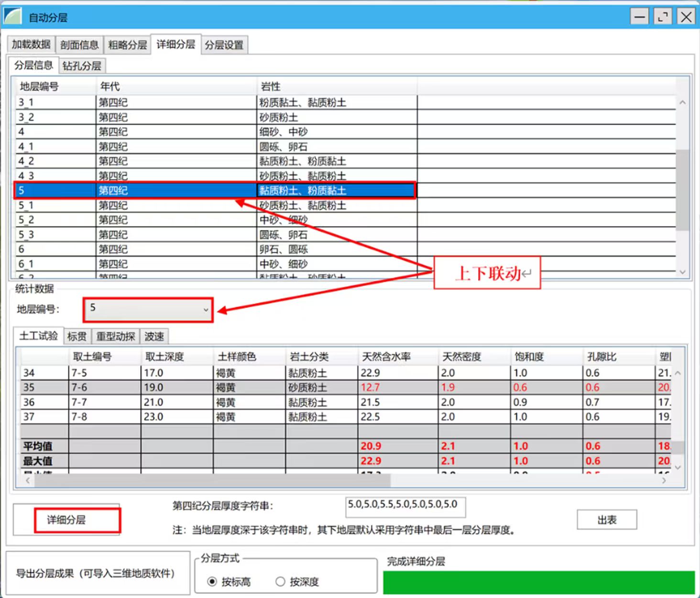Click the green progress bar

pyautogui.click(x=538, y=582)
